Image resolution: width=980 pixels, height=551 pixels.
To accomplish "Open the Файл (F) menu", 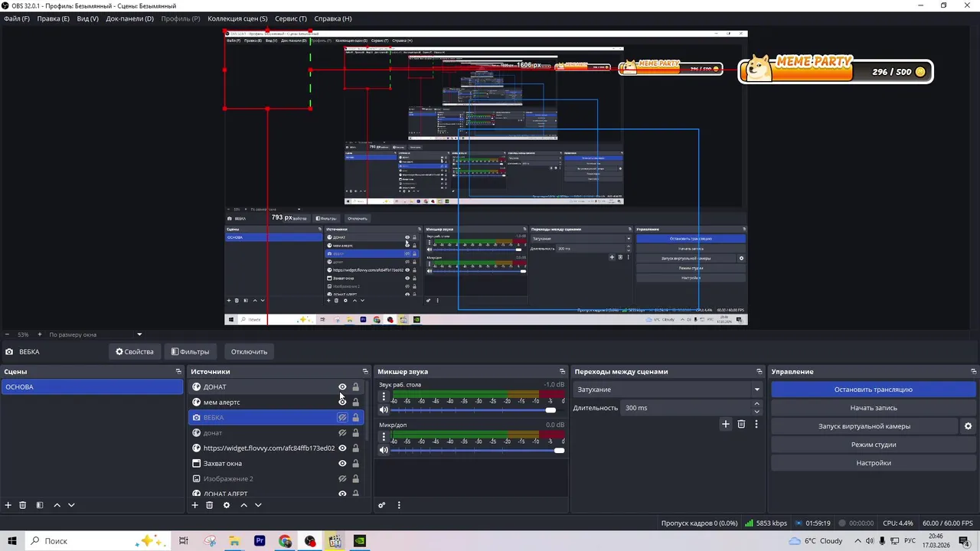I will [x=17, y=18].
